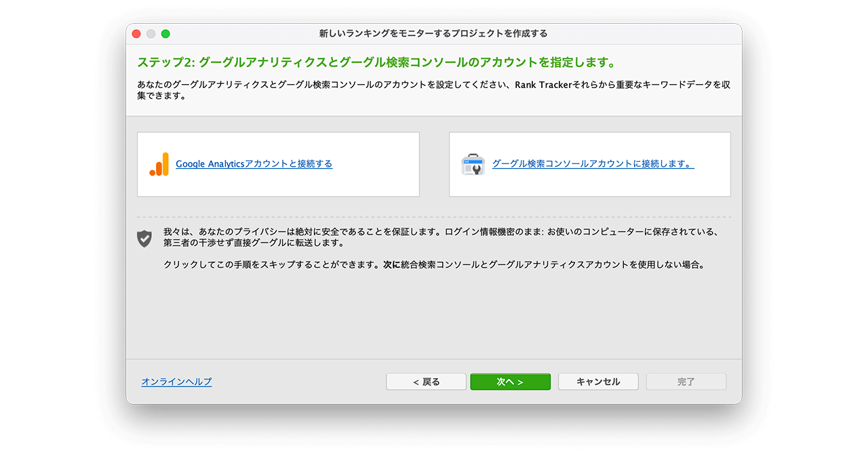Close the wizard with the red button
The width and height of the screenshot is (868, 454).
tap(136, 34)
